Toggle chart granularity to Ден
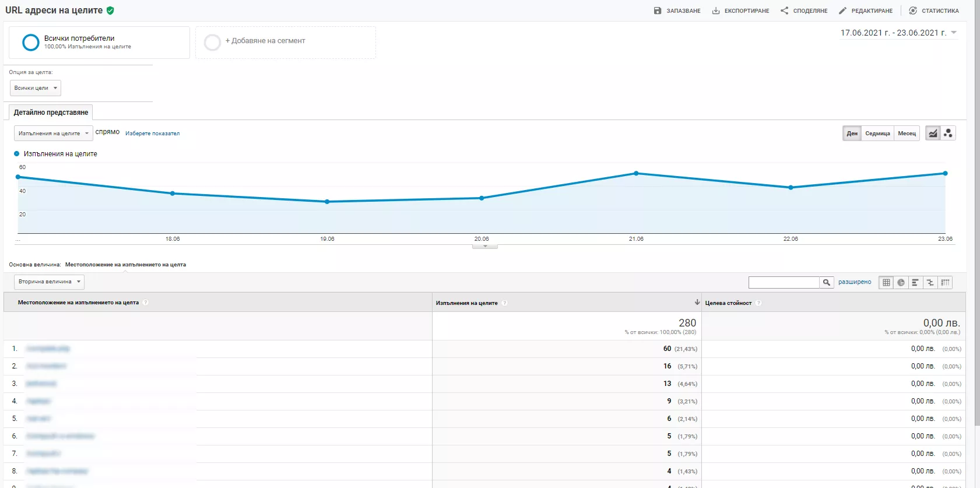The width and height of the screenshot is (980, 488). pyautogui.click(x=852, y=134)
